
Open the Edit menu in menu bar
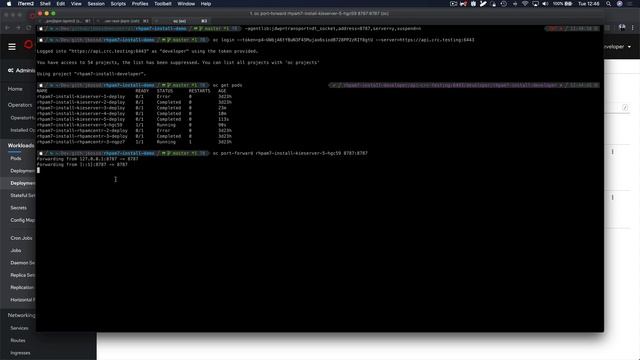(61, 4)
